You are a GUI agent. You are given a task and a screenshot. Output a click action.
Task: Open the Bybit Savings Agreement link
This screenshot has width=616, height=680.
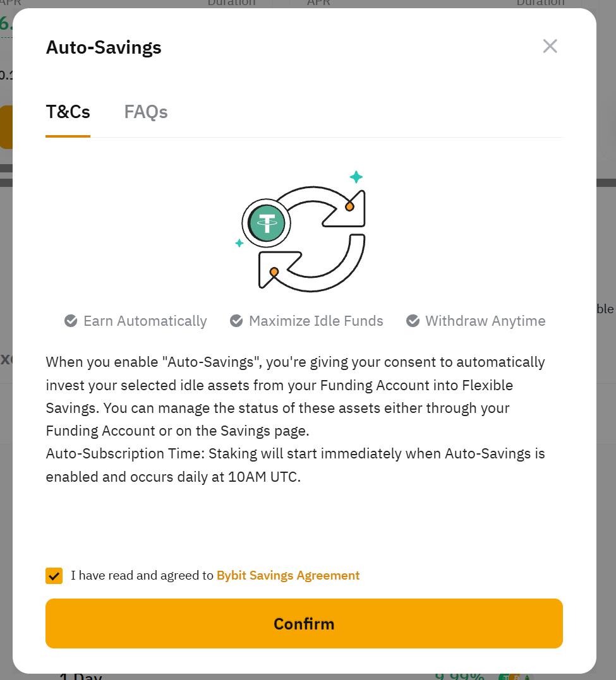click(288, 576)
